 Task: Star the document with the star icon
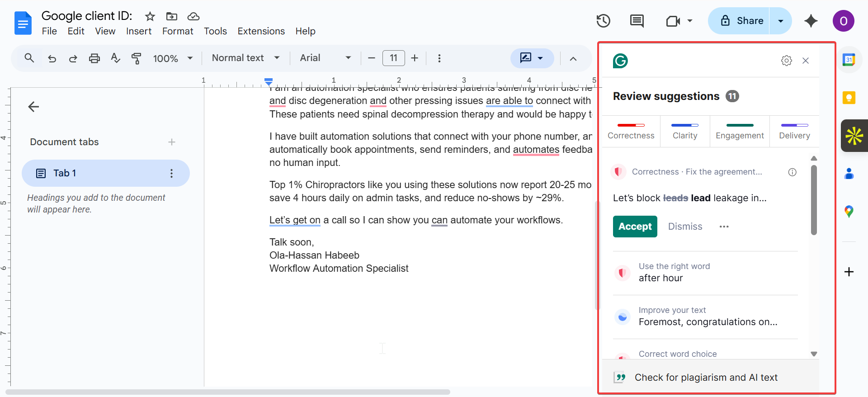pyautogui.click(x=150, y=17)
